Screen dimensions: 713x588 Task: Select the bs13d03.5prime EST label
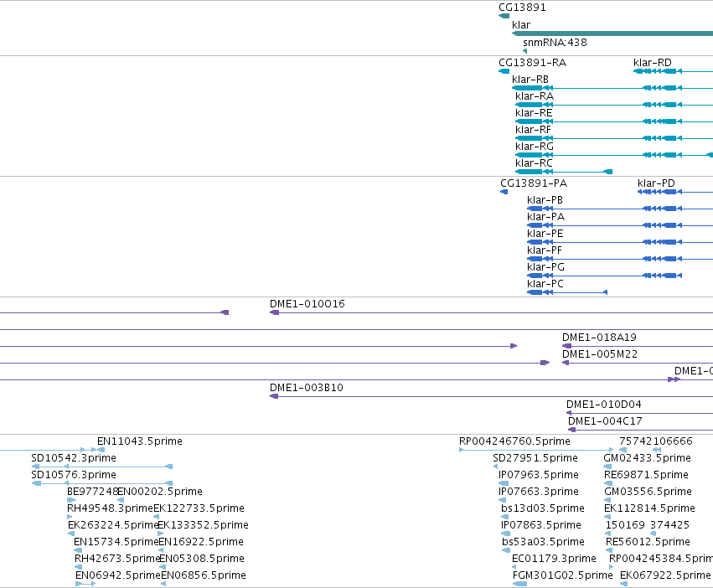[x=542, y=508]
